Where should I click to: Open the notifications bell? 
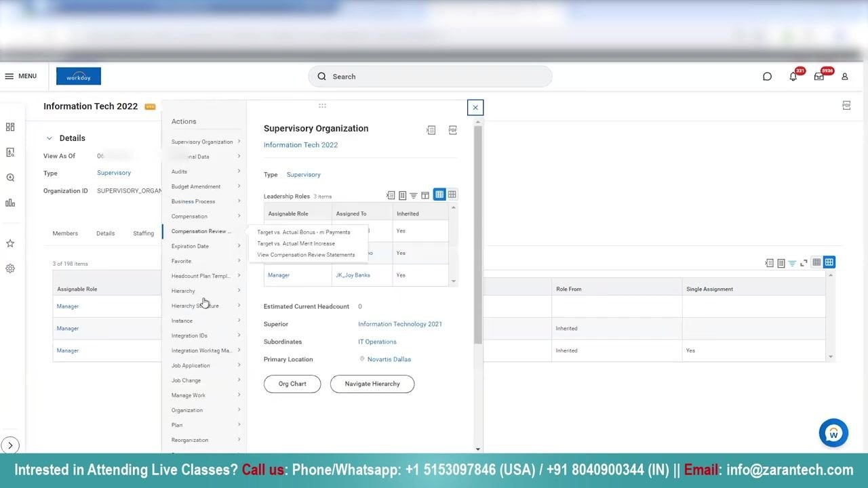(793, 77)
